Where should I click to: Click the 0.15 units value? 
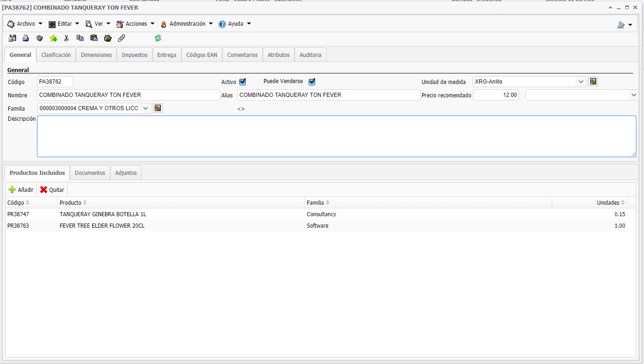tap(620, 214)
